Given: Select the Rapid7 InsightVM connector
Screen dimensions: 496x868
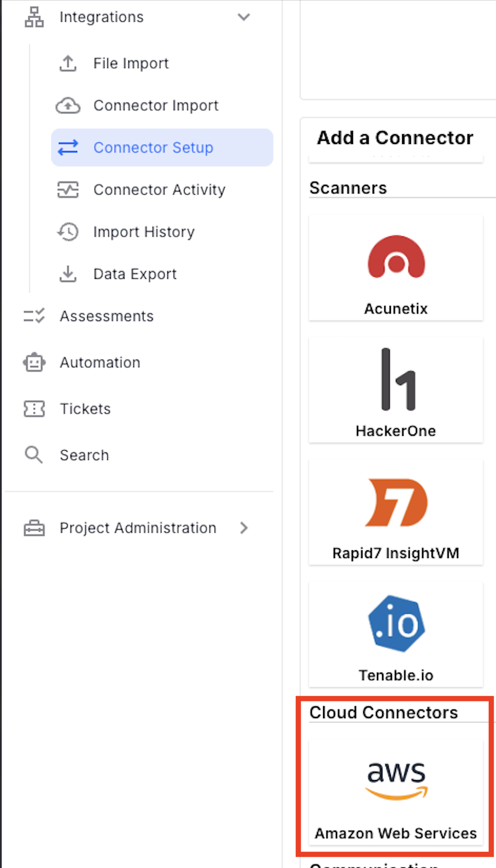Looking at the screenshot, I should 396,512.
